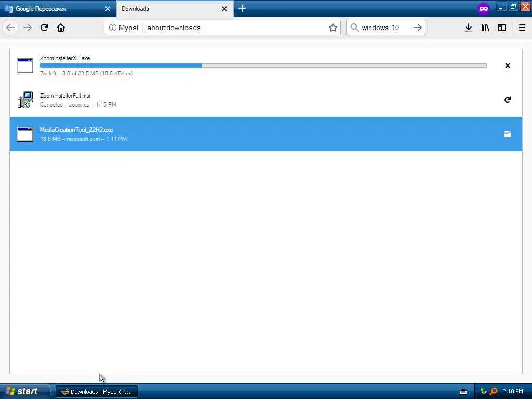Bookmark this page with the star icon

[333, 28]
